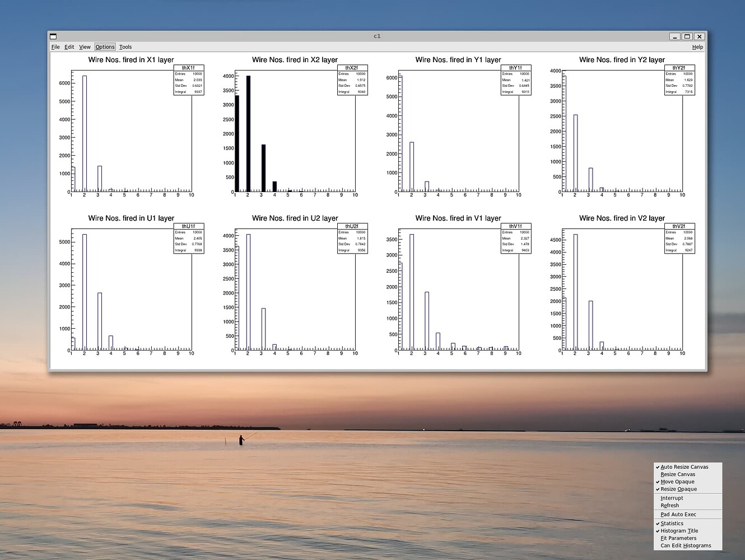
Task: Toggle Move Opaque off
Action: click(x=688, y=482)
